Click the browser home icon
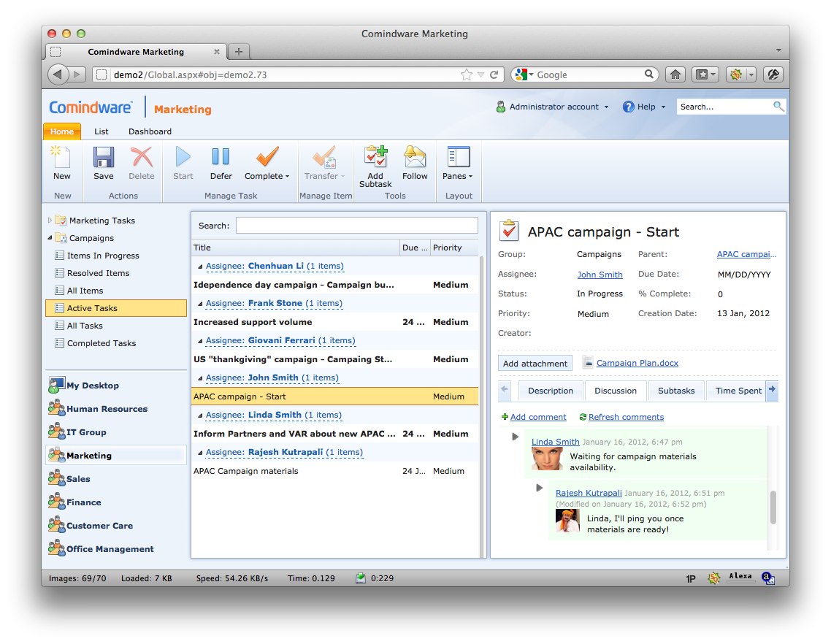 (675, 74)
